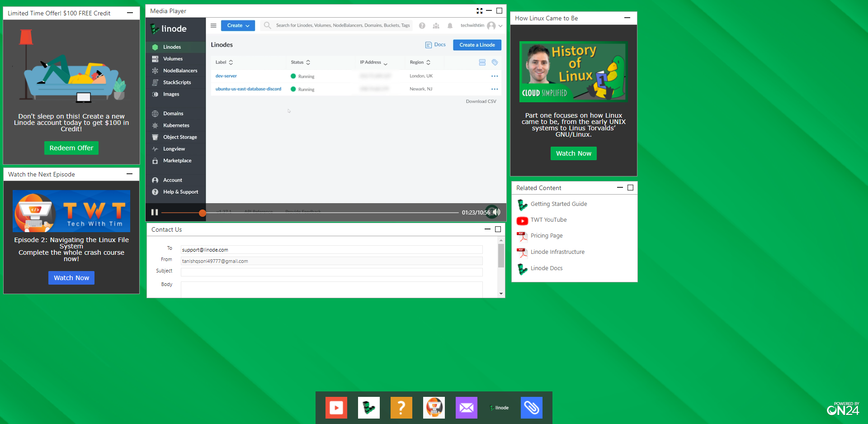Click the techwithtim user avatar icon
This screenshot has width=868, height=424.
(491, 26)
